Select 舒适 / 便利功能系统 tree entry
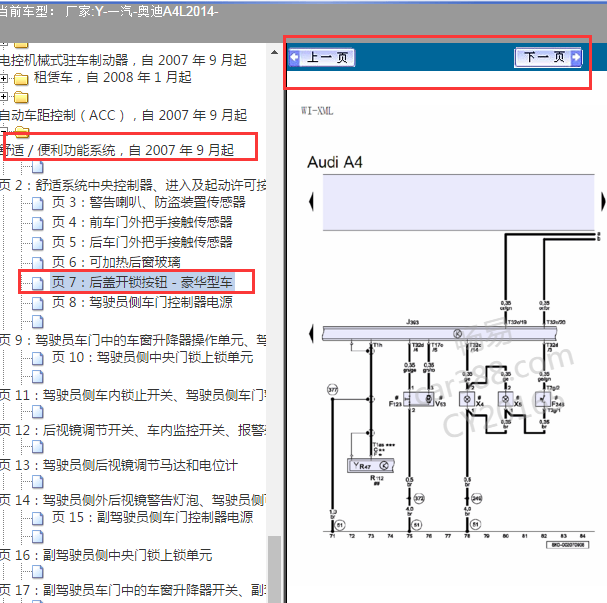The width and height of the screenshot is (607, 603). point(117,150)
